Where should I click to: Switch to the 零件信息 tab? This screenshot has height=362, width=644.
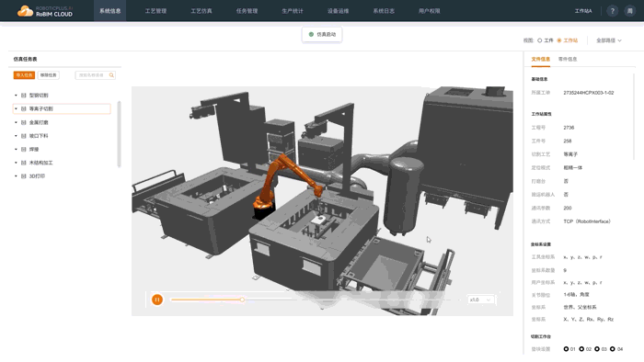tap(568, 59)
